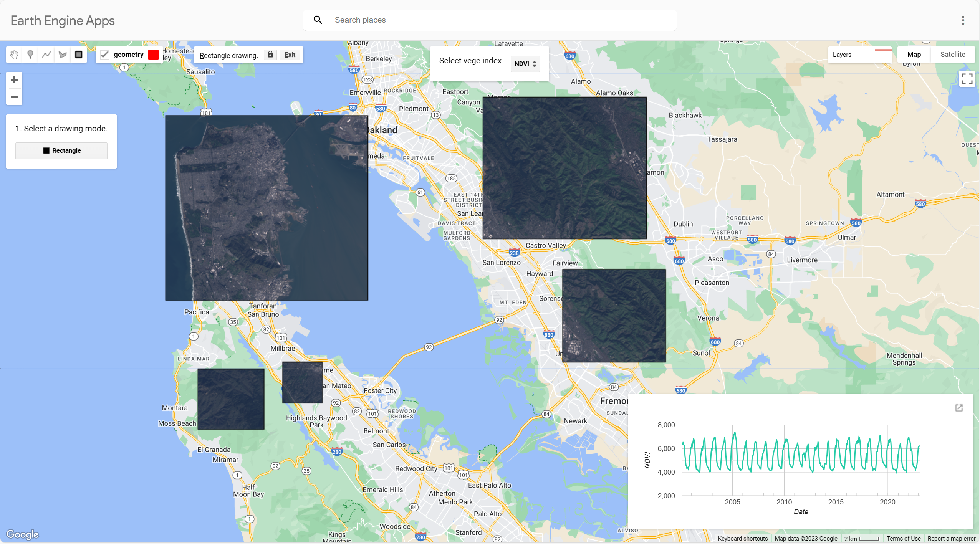980x544 pixels.
Task: Uncheck the geometry layer checkbox
Action: (x=104, y=55)
